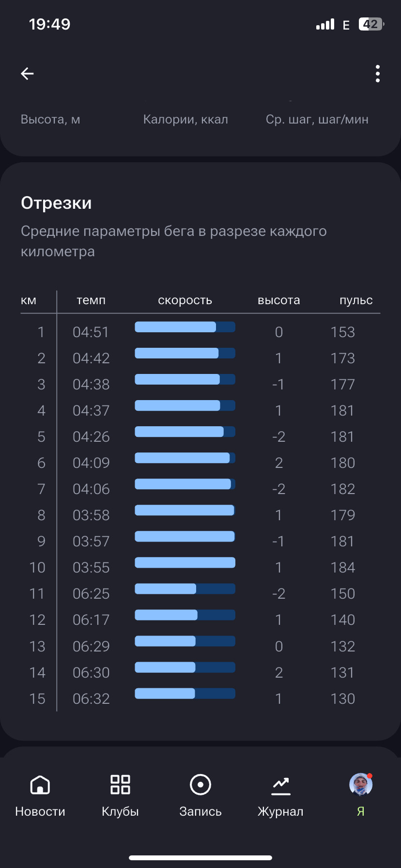Tap the Новости home icon

click(x=40, y=785)
